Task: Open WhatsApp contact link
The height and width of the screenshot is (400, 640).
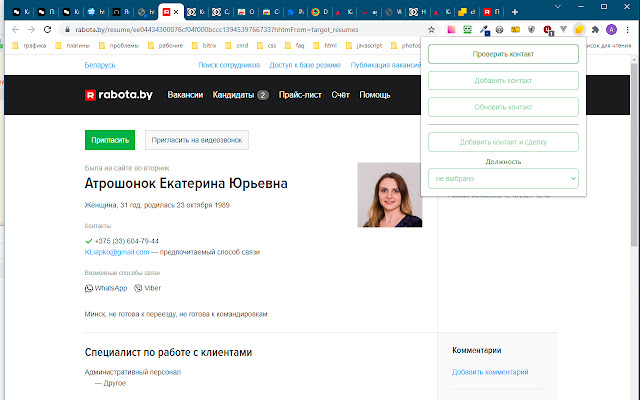Action: tap(106, 288)
